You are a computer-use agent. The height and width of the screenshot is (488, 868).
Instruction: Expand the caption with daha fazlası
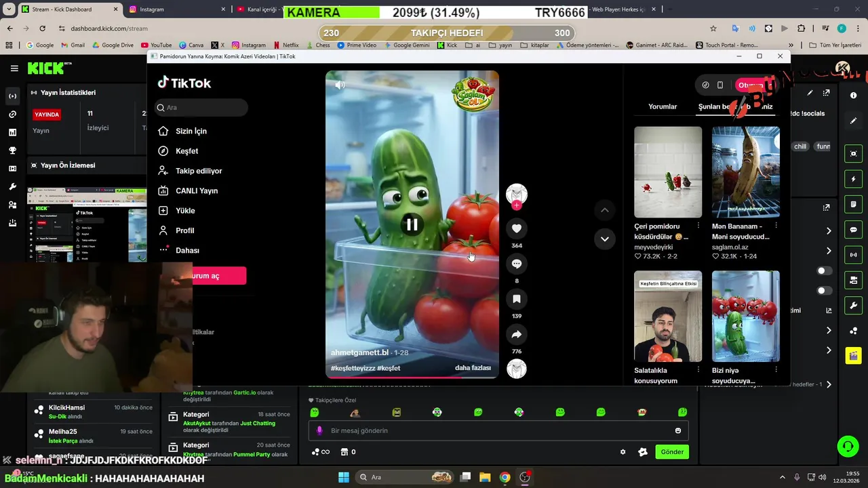tap(473, 368)
